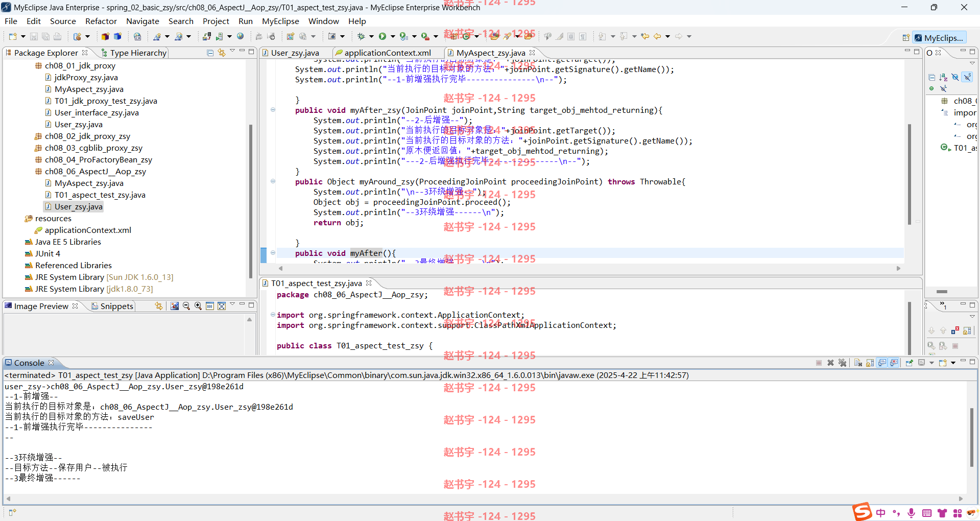Click the Sogou soft keyboard icon
Screen dimensions: 980x521
(927, 513)
